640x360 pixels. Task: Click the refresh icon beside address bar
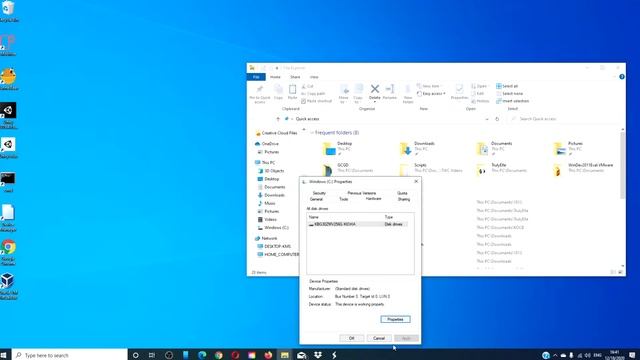(497, 119)
